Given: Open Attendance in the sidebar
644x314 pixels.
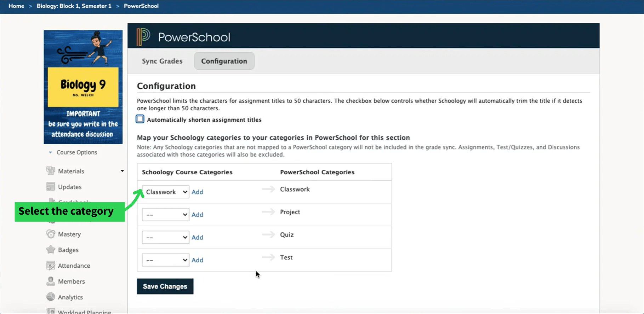Looking at the screenshot, I should point(74,266).
